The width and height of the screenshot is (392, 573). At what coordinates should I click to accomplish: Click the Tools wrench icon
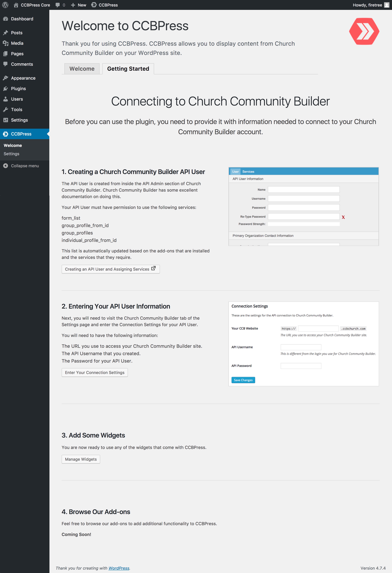6,110
